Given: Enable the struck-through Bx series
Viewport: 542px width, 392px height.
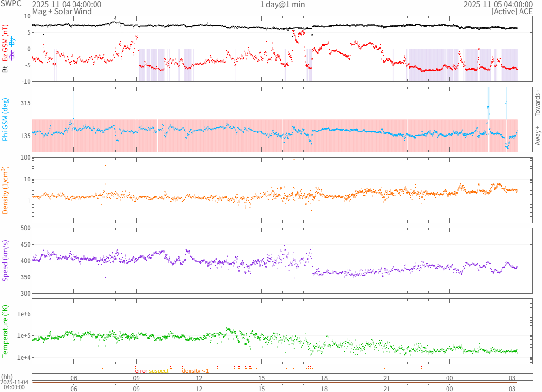Looking at the screenshot, I should 12,56.
